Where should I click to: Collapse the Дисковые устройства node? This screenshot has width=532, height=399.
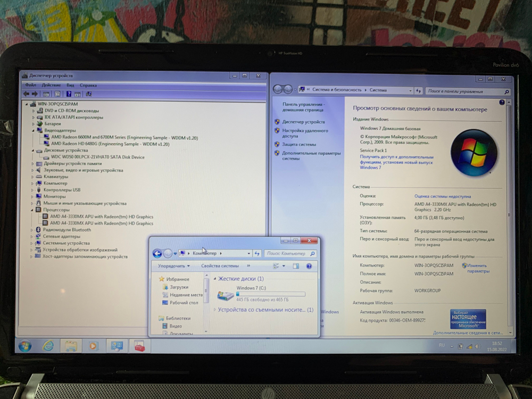[x=33, y=151]
